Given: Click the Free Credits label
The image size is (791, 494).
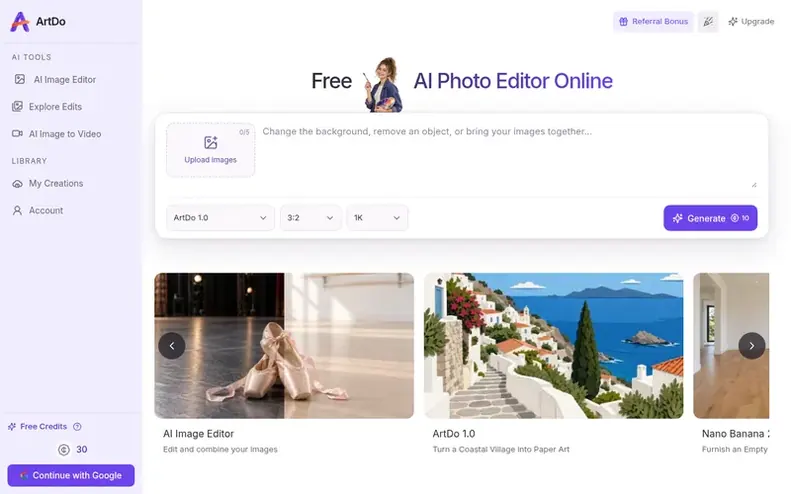Looking at the screenshot, I should pos(43,427).
